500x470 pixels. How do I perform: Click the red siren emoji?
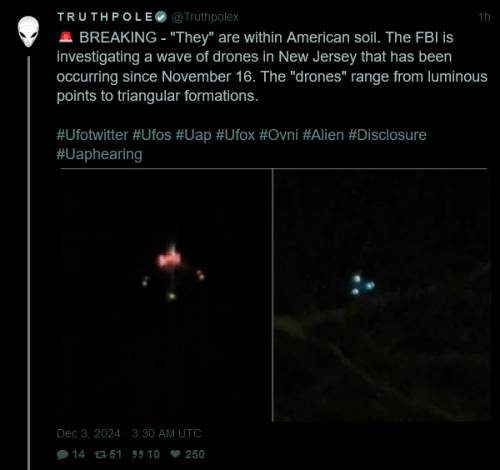66,37
